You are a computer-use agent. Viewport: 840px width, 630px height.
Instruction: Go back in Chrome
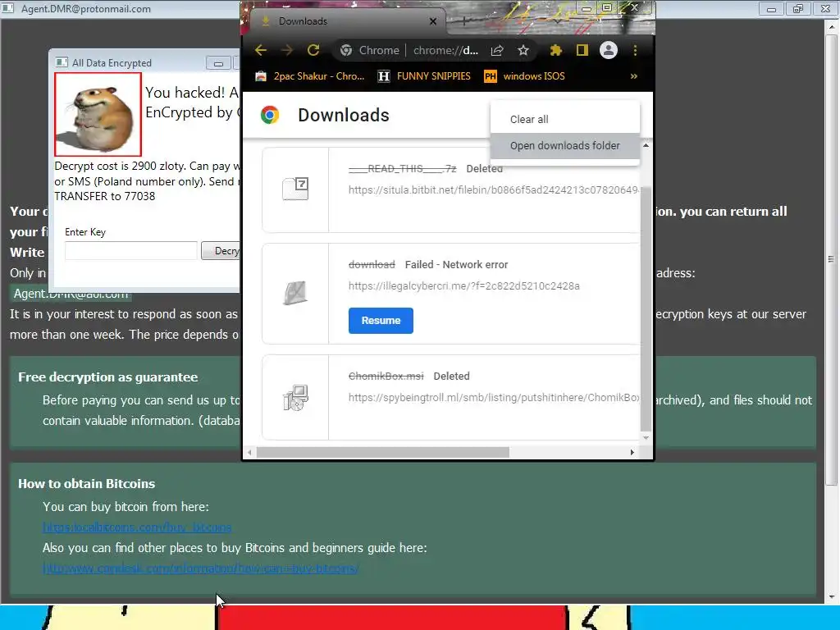(261, 50)
